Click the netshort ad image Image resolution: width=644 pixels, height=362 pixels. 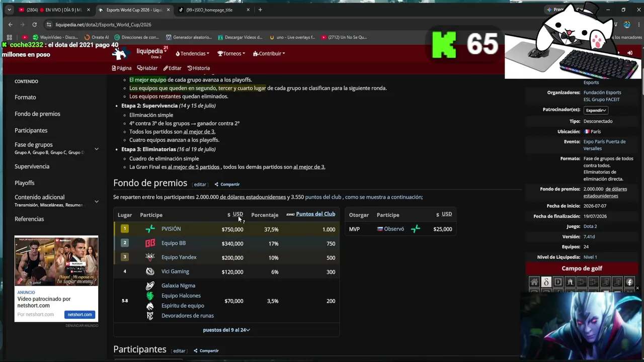tap(56, 261)
